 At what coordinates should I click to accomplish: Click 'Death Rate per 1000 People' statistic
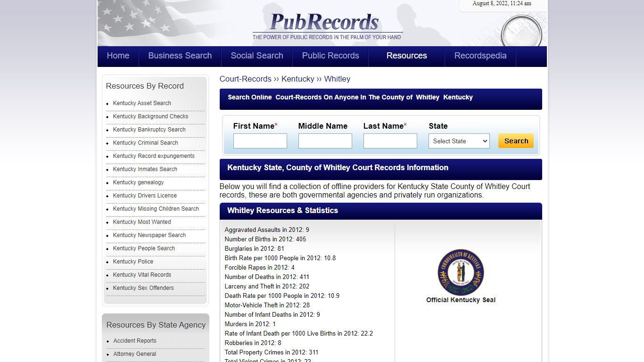[282, 296]
